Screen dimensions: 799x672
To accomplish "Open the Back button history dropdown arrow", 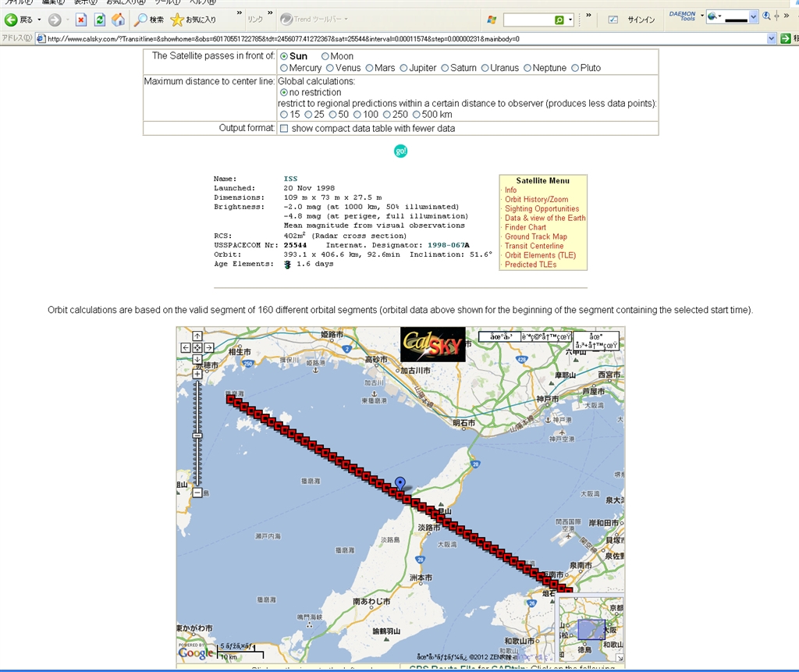I will [39, 20].
